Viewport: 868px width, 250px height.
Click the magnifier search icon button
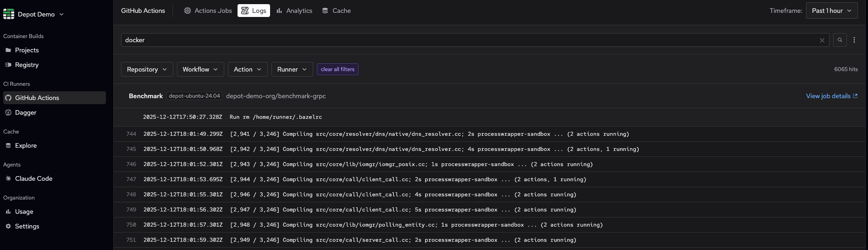pyautogui.click(x=840, y=40)
